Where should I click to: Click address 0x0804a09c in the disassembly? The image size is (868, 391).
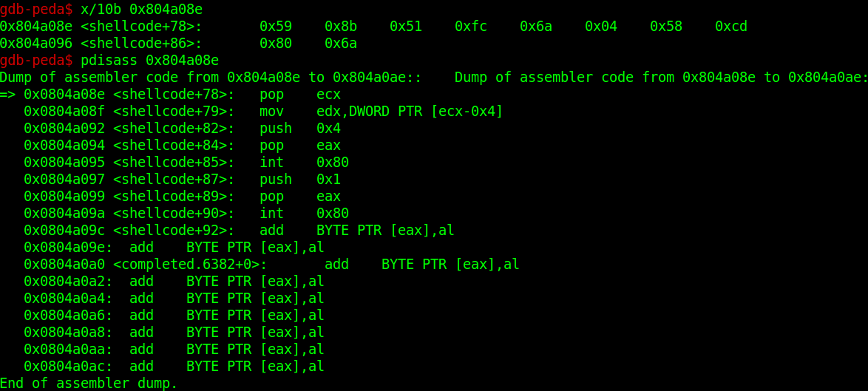tap(64, 231)
